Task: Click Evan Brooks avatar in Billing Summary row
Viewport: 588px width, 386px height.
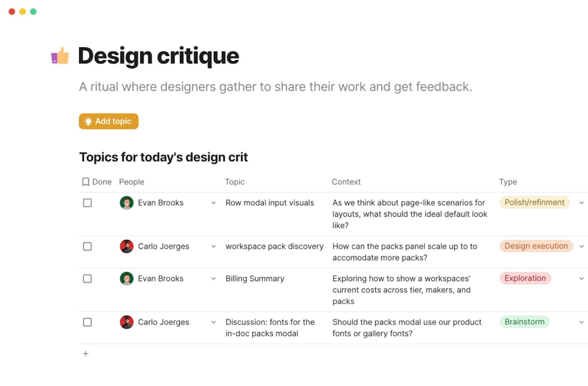Action: coord(127,279)
